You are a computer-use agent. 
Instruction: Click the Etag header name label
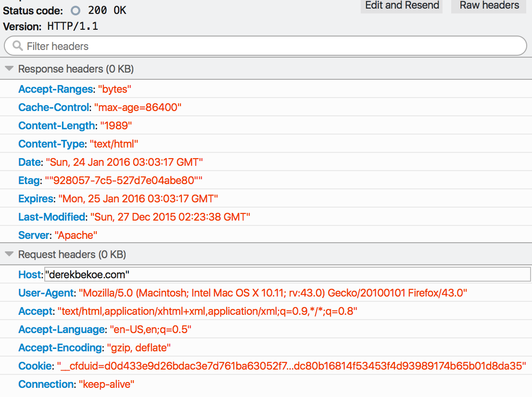[x=29, y=181]
